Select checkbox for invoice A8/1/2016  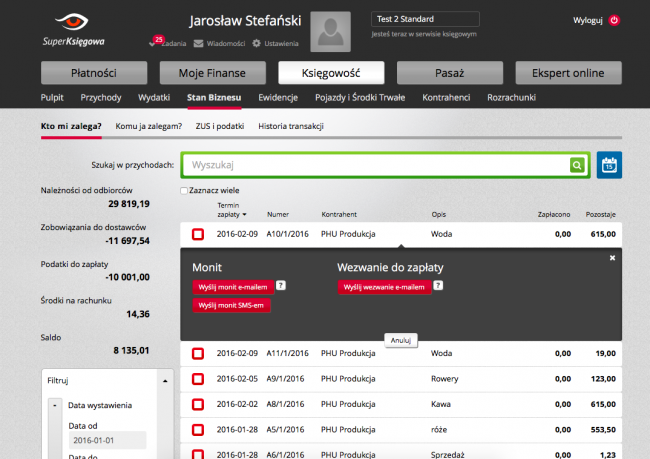coord(198,404)
